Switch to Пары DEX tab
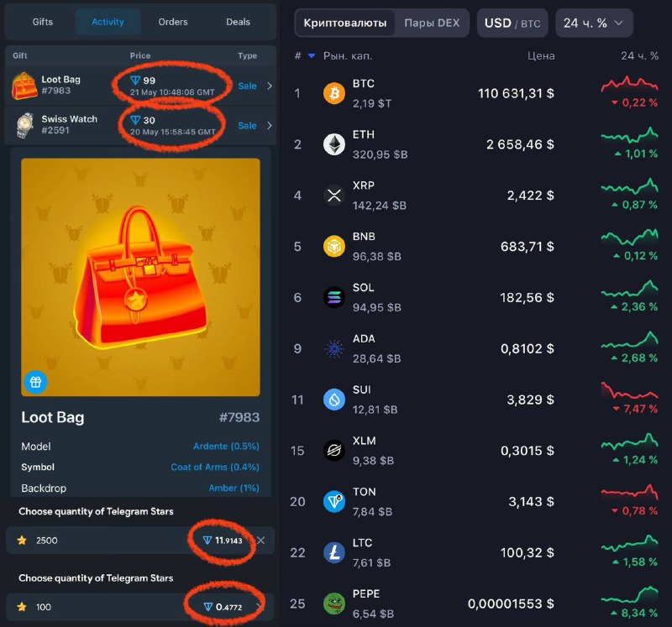 tap(432, 24)
